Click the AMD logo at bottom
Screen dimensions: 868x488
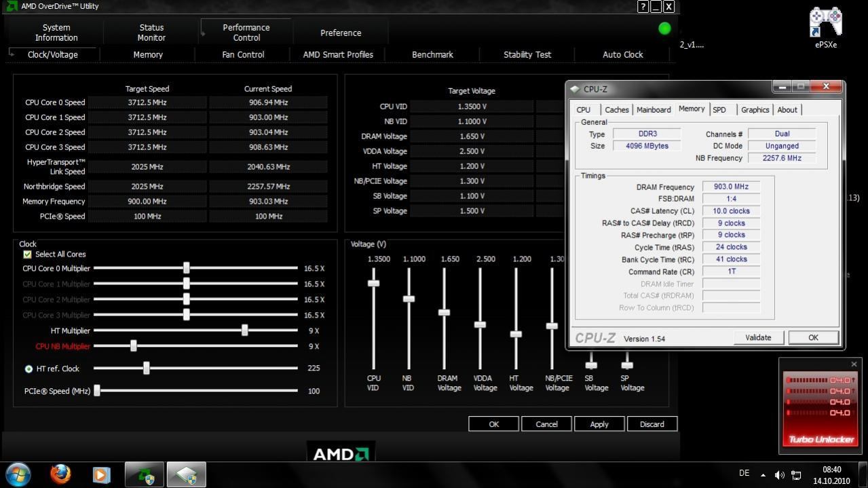[341, 453]
